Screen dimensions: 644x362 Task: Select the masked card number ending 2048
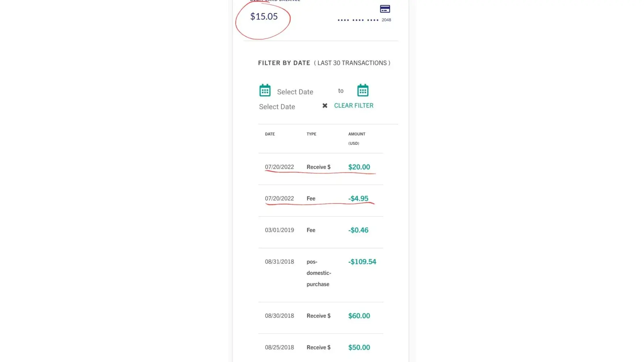click(364, 20)
